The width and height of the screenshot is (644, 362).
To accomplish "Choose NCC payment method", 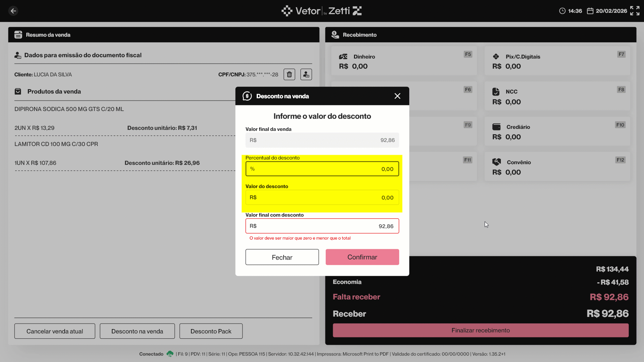I will 557,97.
